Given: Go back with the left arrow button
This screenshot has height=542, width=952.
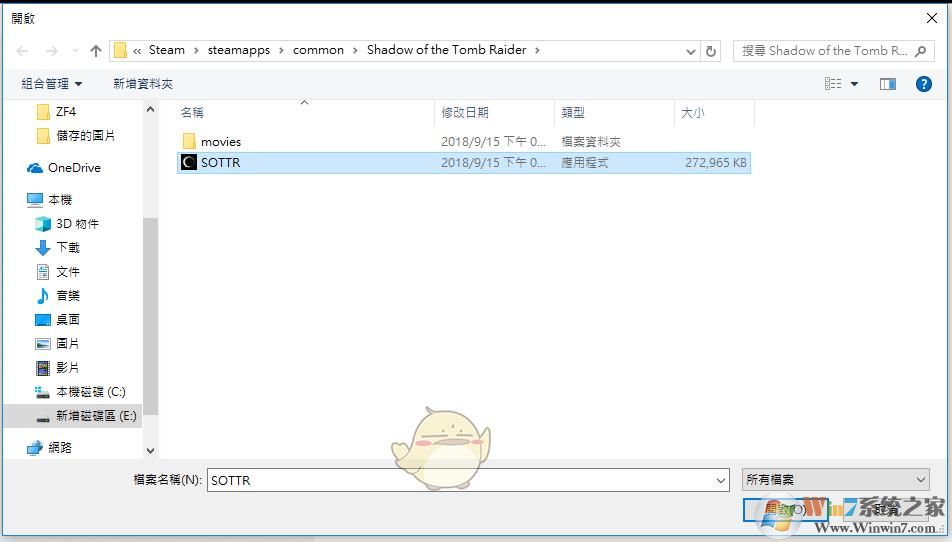Looking at the screenshot, I should point(22,51).
